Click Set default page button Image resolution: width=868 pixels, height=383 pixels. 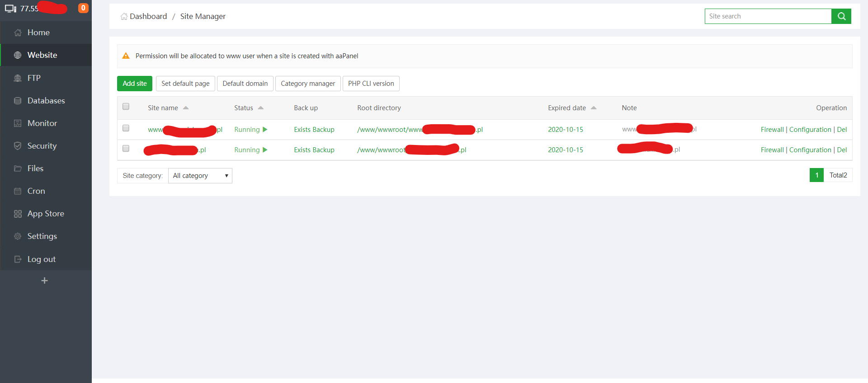(185, 84)
